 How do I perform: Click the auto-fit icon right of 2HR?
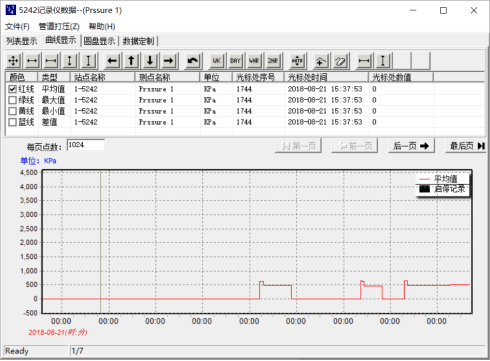pos(297,61)
